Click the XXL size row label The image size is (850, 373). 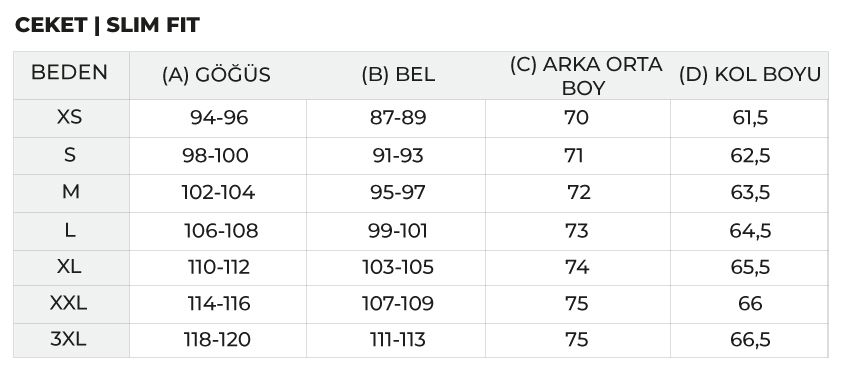coord(68,303)
